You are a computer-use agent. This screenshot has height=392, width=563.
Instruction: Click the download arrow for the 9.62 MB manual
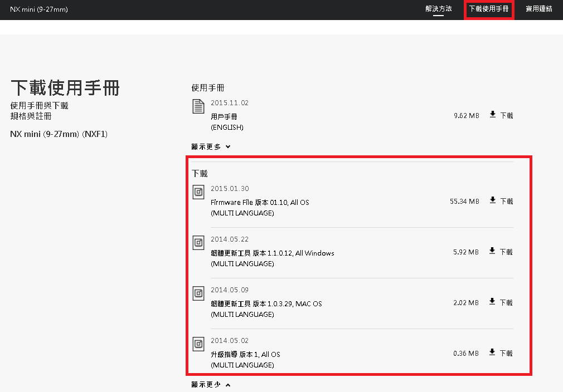point(493,114)
